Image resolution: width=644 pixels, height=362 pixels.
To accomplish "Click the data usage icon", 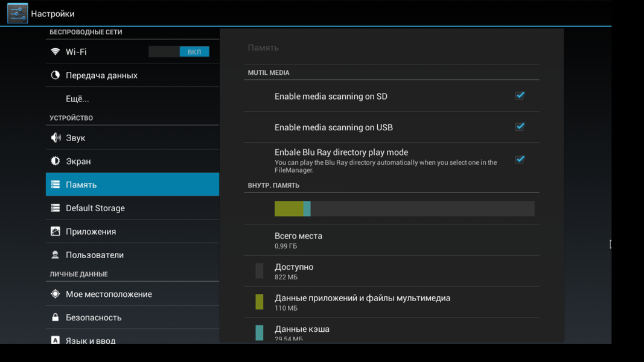I will click(56, 75).
